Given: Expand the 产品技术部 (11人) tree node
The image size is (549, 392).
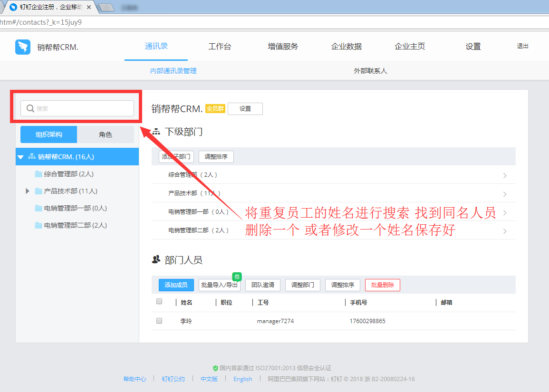Looking at the screenshot, I should coord(27,191).
